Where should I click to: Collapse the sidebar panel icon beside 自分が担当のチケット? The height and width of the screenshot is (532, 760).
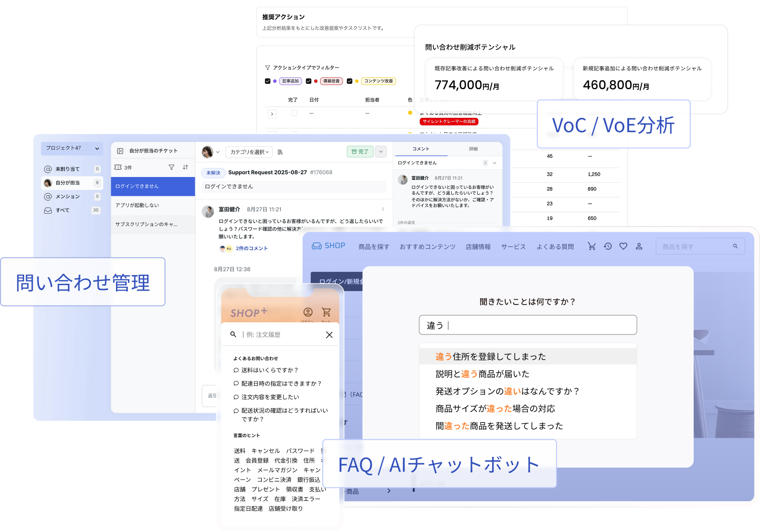pyautogui.click(x=120, y=151)
